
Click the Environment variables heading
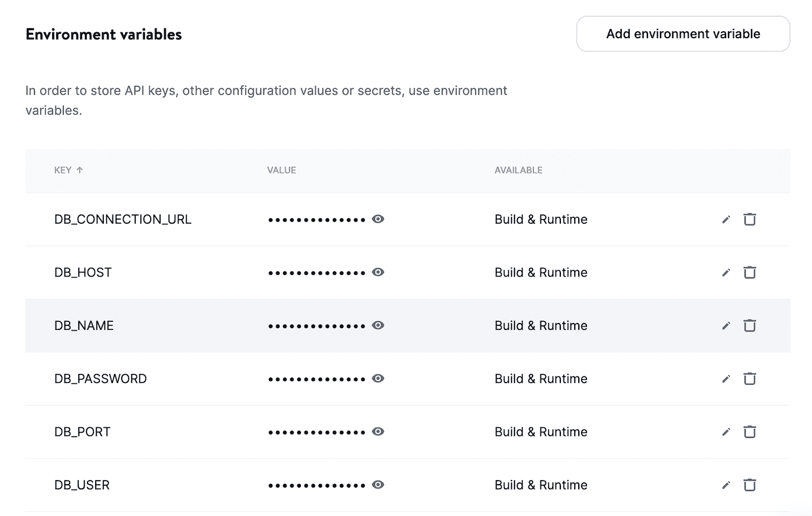pos(103,34)
